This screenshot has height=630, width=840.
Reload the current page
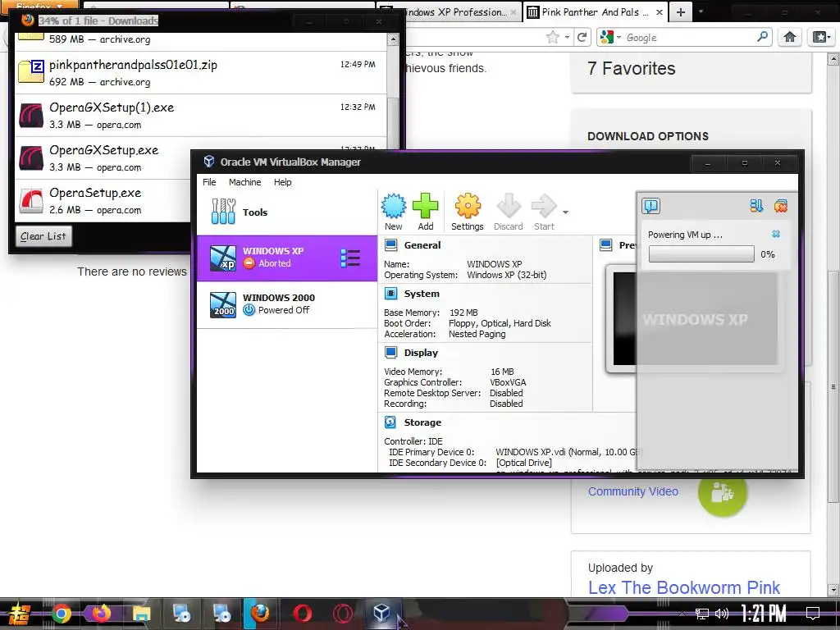[582, 37]
